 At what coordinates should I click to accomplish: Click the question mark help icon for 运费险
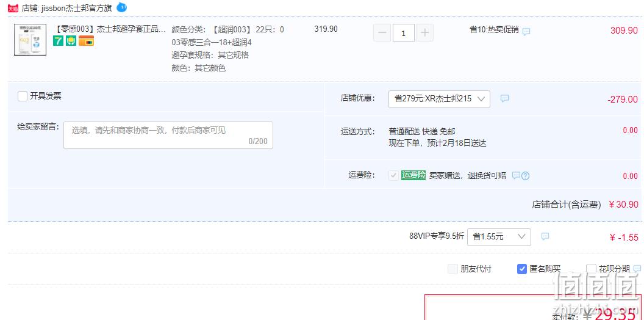tap(525, 176)
